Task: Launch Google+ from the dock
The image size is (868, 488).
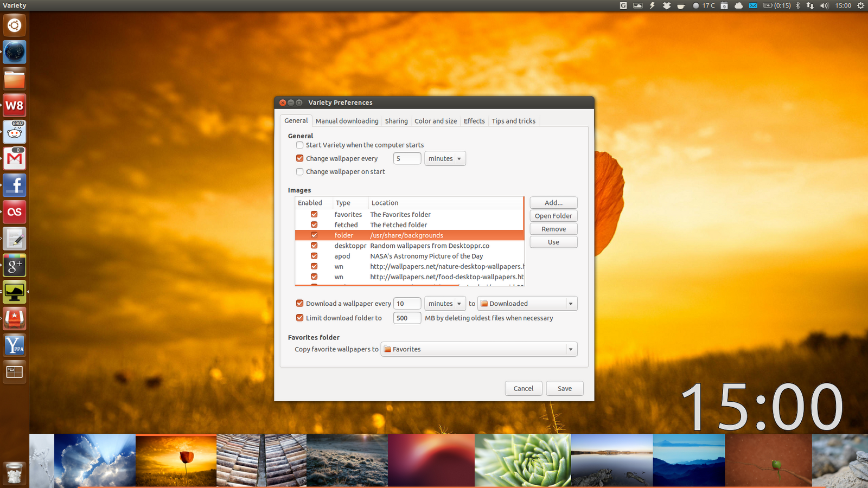Action: (14, 265)
